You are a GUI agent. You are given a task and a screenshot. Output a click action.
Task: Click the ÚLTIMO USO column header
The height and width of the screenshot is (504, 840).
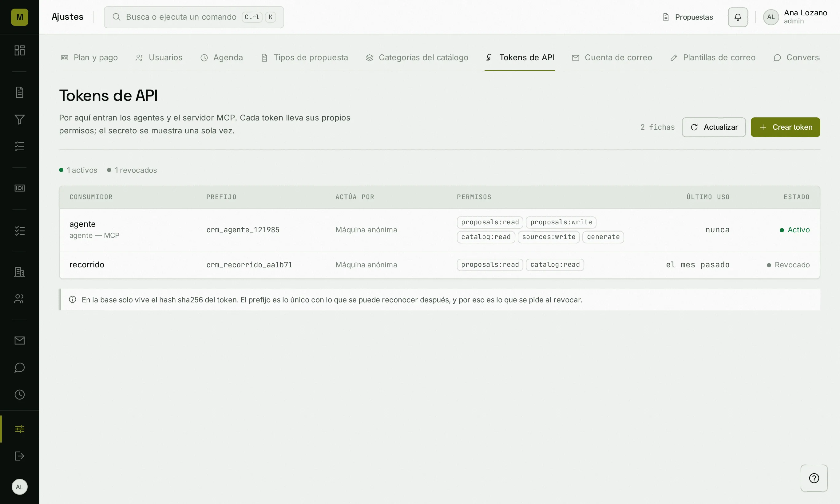point(708,197)
